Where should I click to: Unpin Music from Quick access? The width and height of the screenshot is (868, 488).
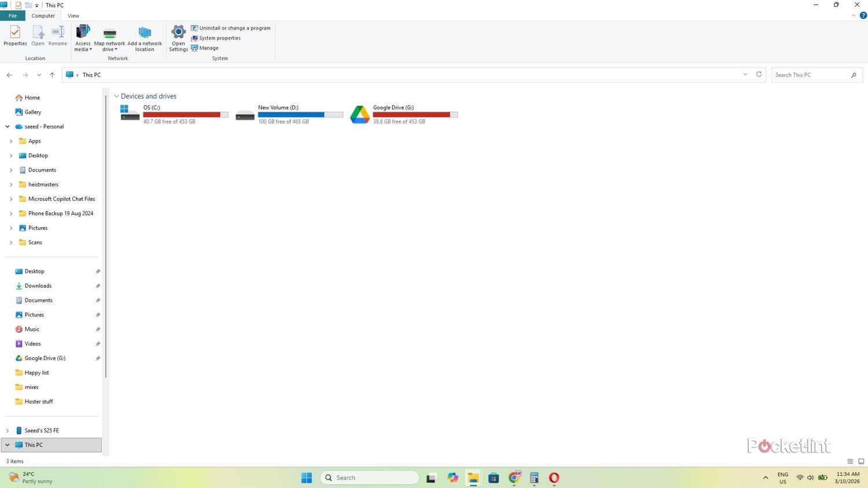point(98,329)
